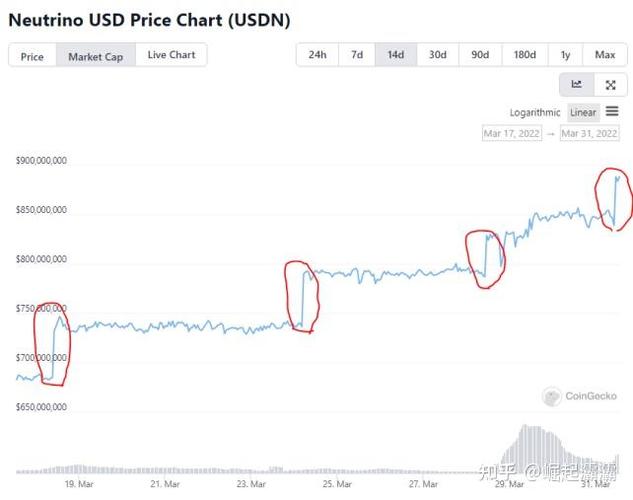Select the 24h time range

(317, 55)
